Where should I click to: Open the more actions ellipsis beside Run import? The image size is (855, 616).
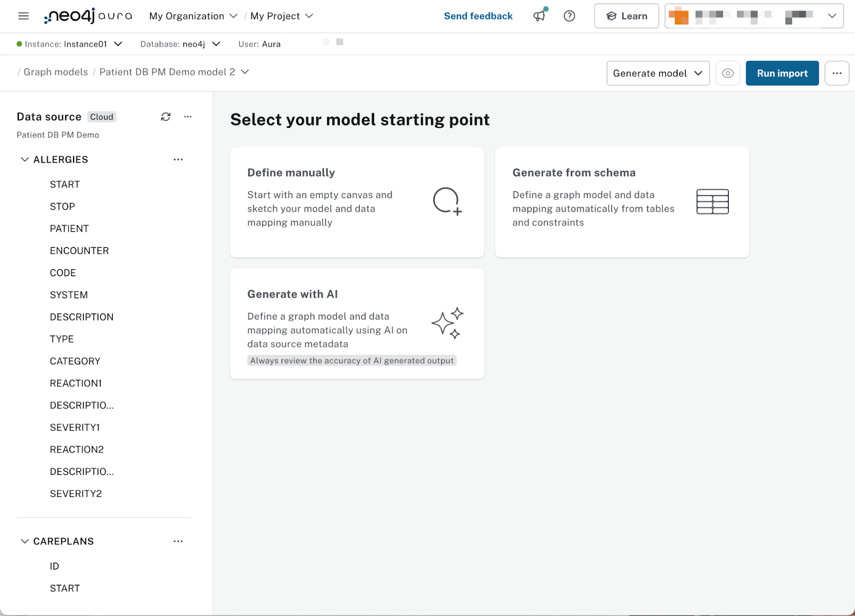(837, 73)
